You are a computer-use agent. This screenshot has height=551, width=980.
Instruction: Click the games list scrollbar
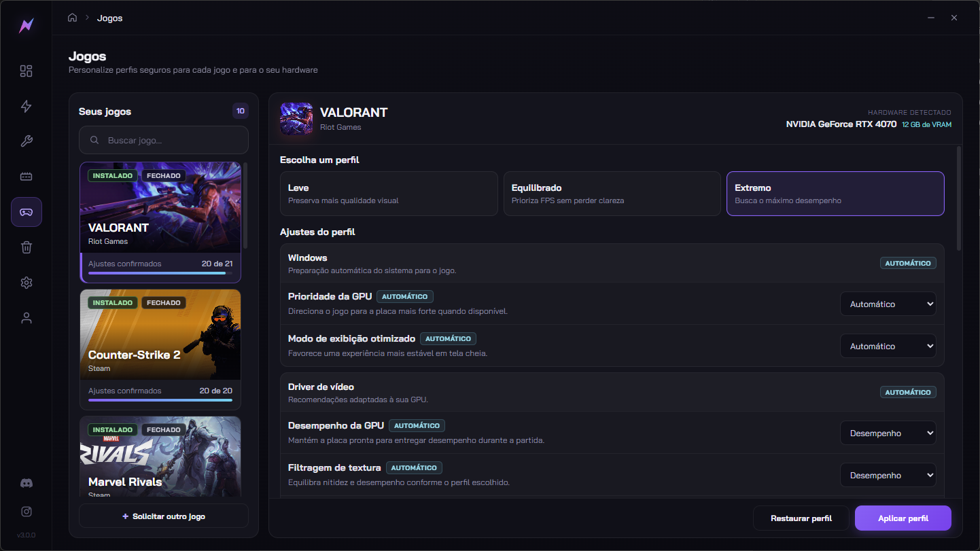(245, 205)
